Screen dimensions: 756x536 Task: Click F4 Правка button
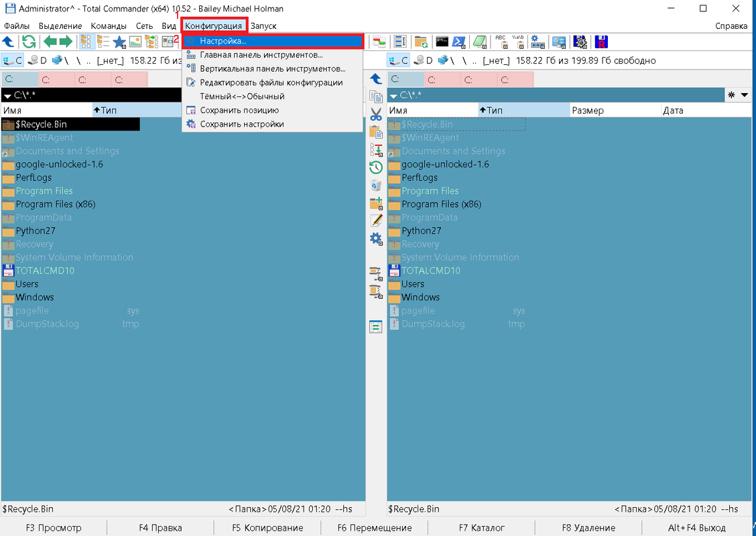(160, 528)
